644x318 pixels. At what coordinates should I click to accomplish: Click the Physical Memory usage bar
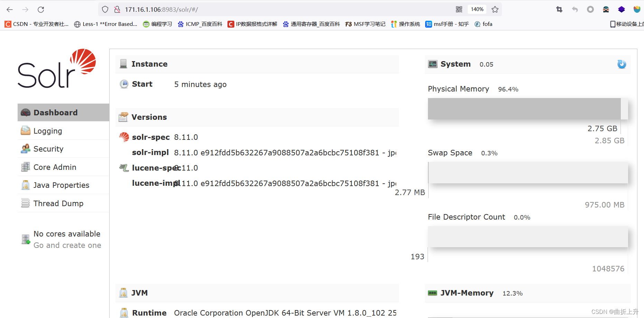point(528,109)
